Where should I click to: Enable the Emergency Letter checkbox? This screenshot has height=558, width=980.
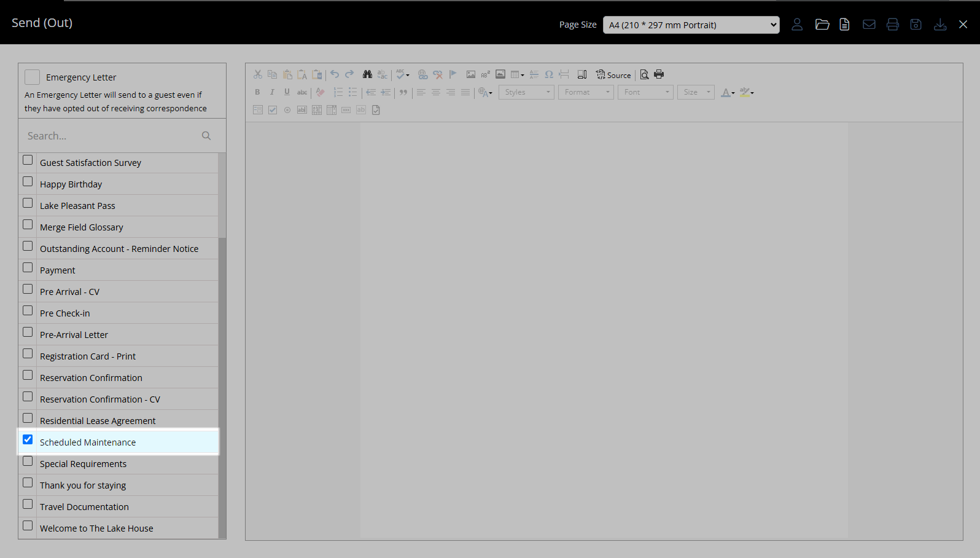pos(33,77)
